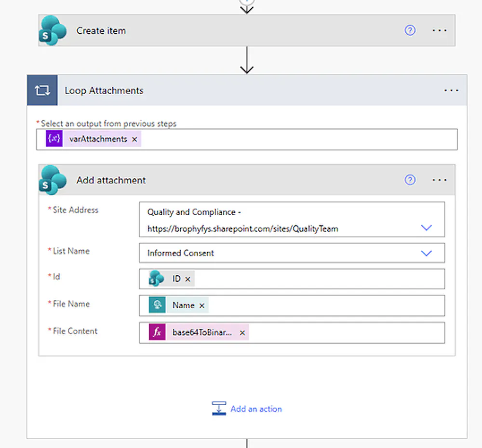This screenshot has width=482, height=448.
Task: Open the Add attachment more options menu
Action: click(x=440, y=180)
